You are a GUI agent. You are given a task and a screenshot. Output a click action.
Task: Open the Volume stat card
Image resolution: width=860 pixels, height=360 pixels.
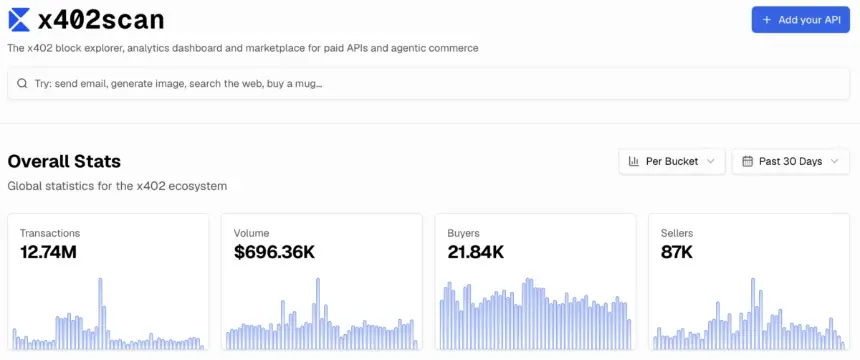pyautogui.click(x=321, y=282)
